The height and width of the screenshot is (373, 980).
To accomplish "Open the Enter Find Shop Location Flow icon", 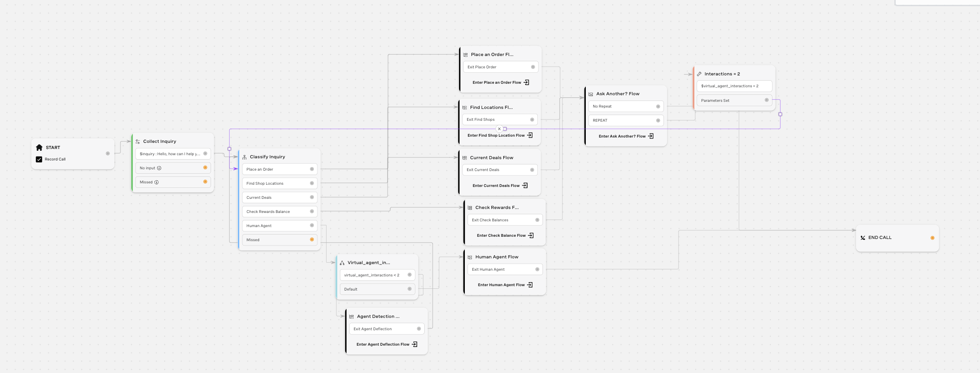I will 530,135.
